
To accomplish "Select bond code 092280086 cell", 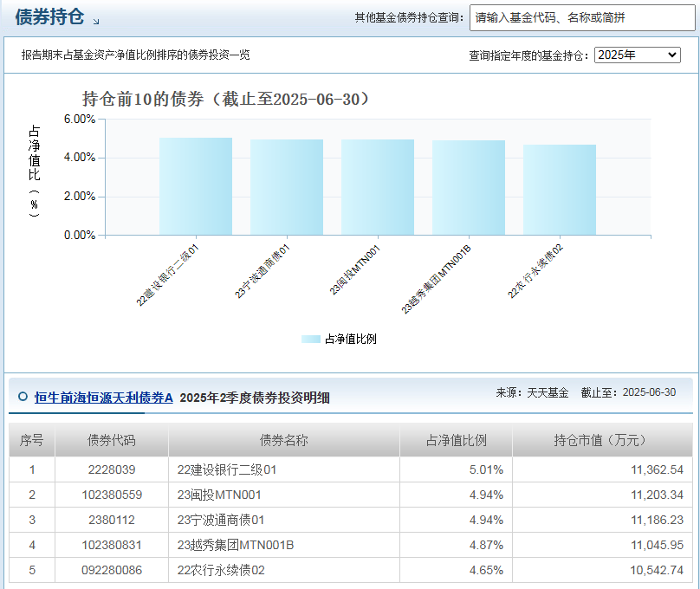I will click(112, 570).
